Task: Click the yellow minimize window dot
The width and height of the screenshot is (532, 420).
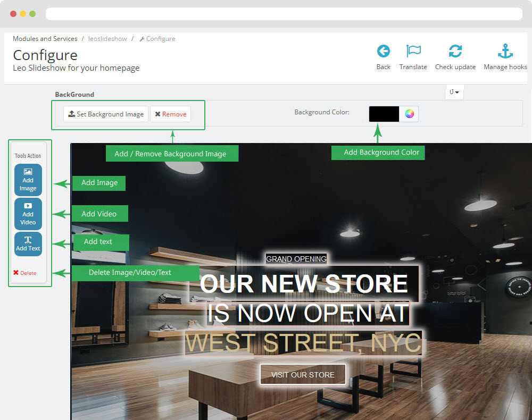Action: [x=23, y=14]
